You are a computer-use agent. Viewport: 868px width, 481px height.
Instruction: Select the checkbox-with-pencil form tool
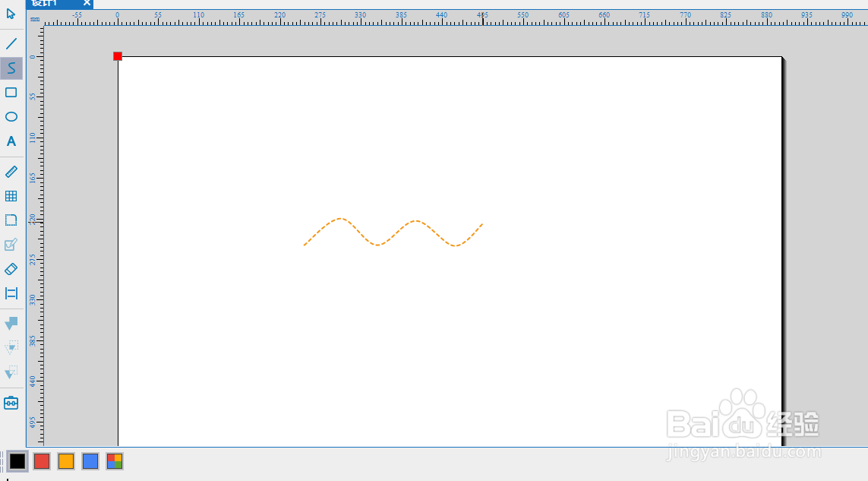pos(11,245)
